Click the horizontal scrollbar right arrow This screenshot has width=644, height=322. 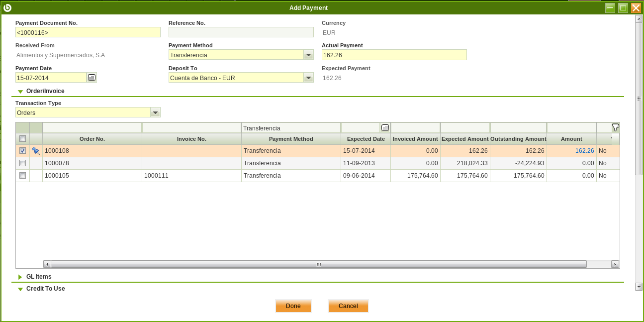pos(615,264)
